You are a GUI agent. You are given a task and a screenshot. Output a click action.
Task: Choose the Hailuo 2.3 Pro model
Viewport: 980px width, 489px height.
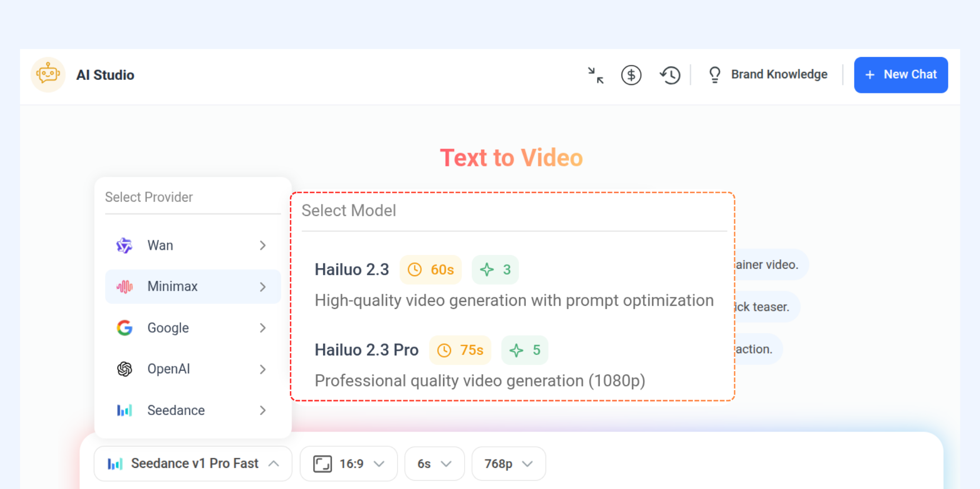[x=514, y=364]
